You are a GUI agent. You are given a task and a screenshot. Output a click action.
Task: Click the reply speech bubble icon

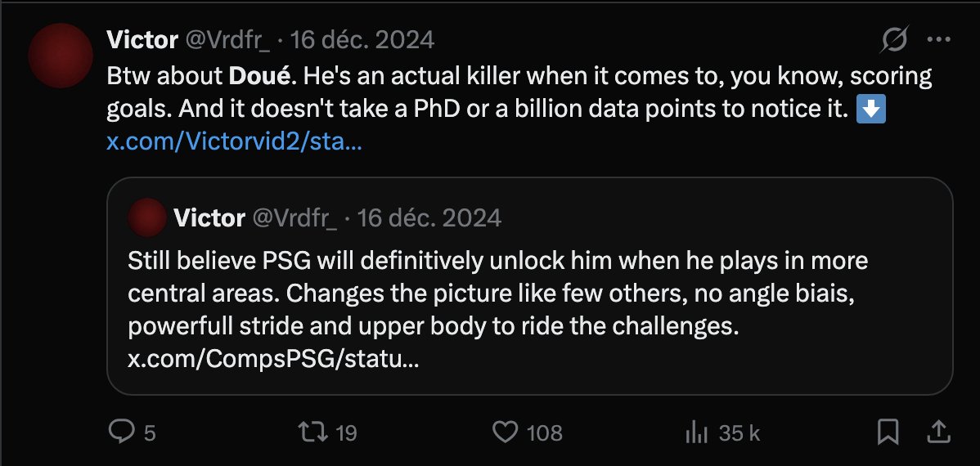[119, 432]
